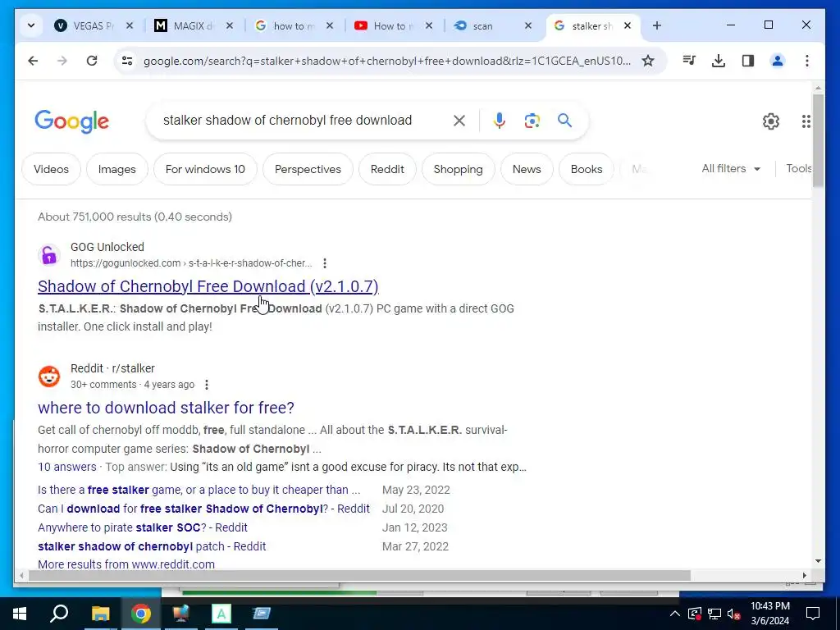Open more options for Reddit result
Screen dimensions: 840x630
click(206, 385)
